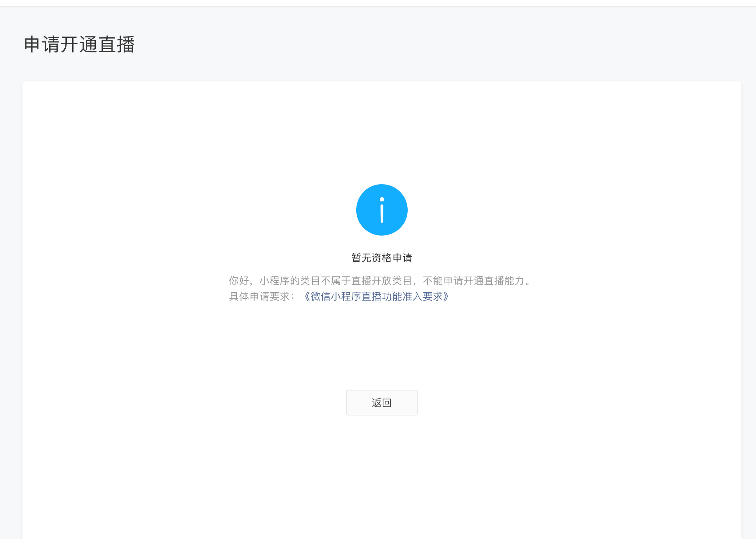Click the 资格 characters in the heading
Image resolution: width=756 pixels, height=539 pixels.
click(x=382, y=258)
